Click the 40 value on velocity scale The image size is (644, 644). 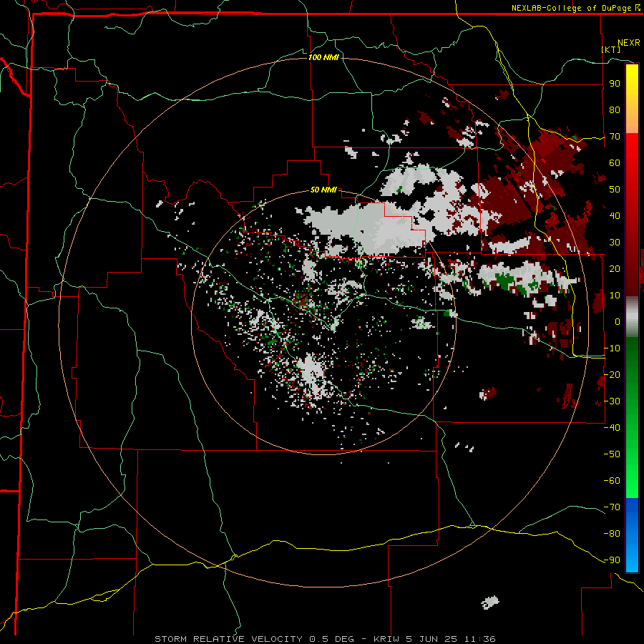click(615, 215)
